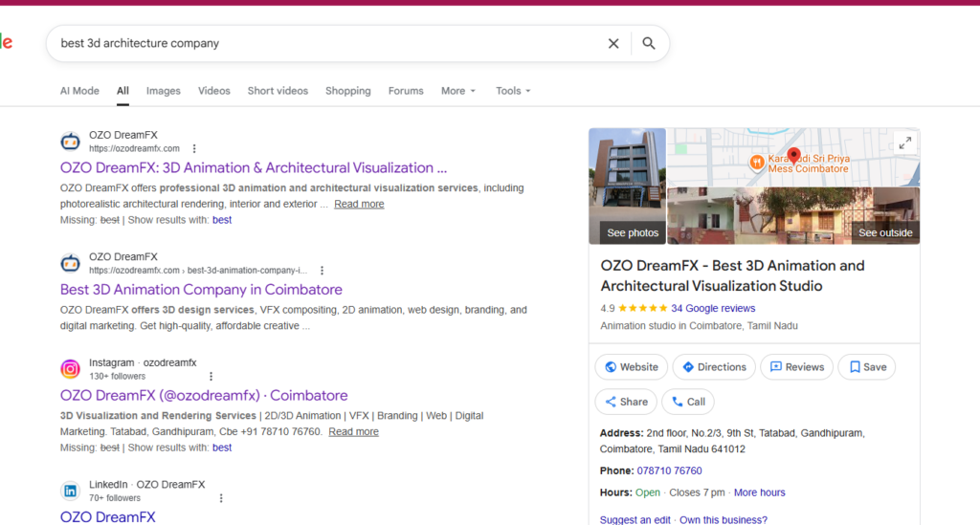Switch to the Images tab
980x525 pixels.
[163, 91]
